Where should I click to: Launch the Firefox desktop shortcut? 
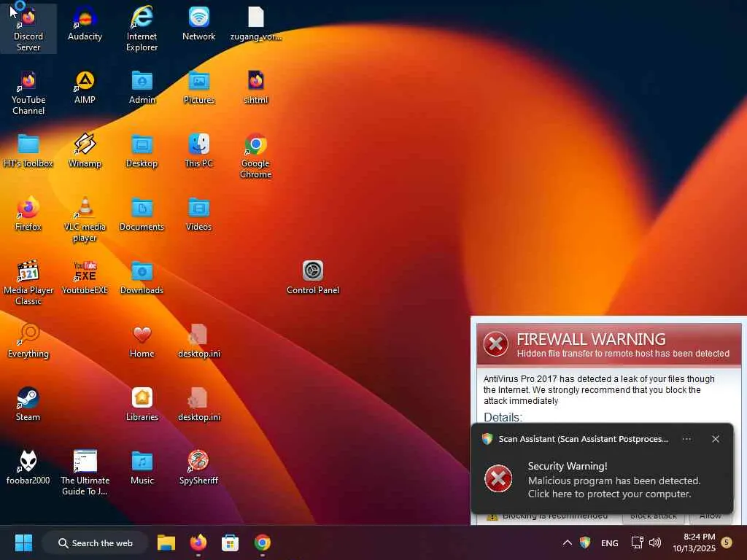tap(28, 214)
